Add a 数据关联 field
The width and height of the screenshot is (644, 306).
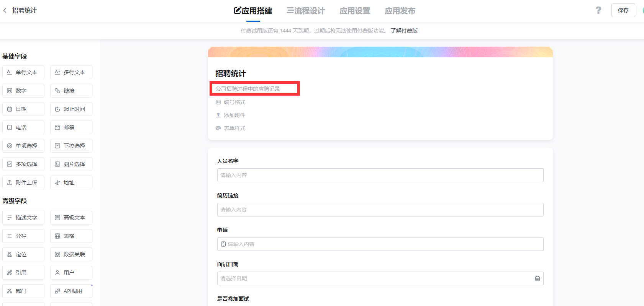click(x=71, y=254)
